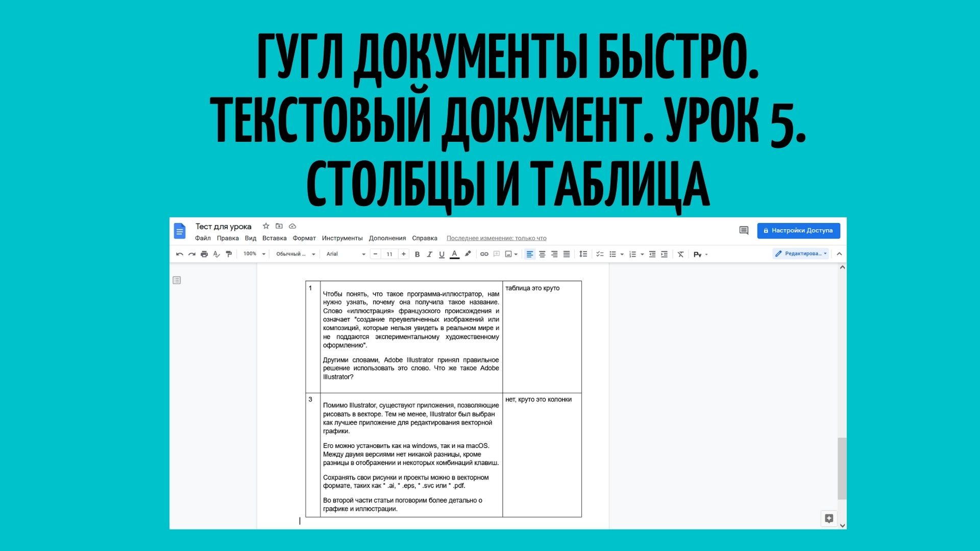Click the scrollbar up arrow
Viewport: 980px width, 551px height.
[x=842, y=267]
